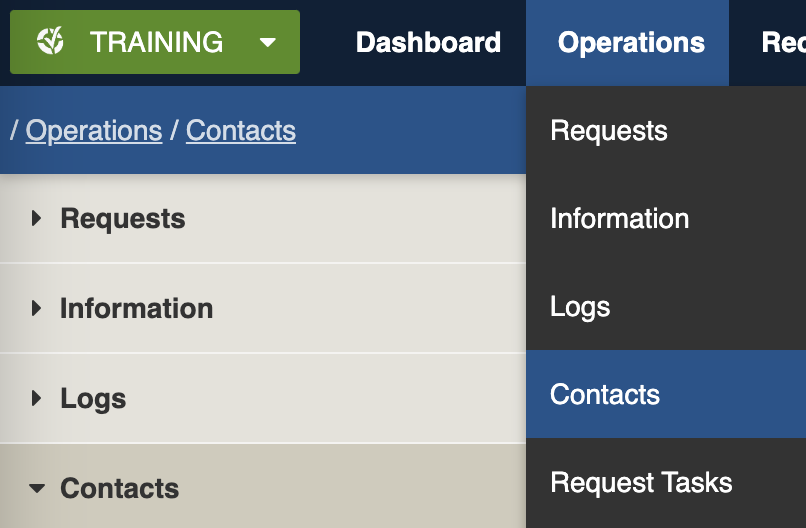
Task: Select the Logs label in the sidebar
Action: 93,398
